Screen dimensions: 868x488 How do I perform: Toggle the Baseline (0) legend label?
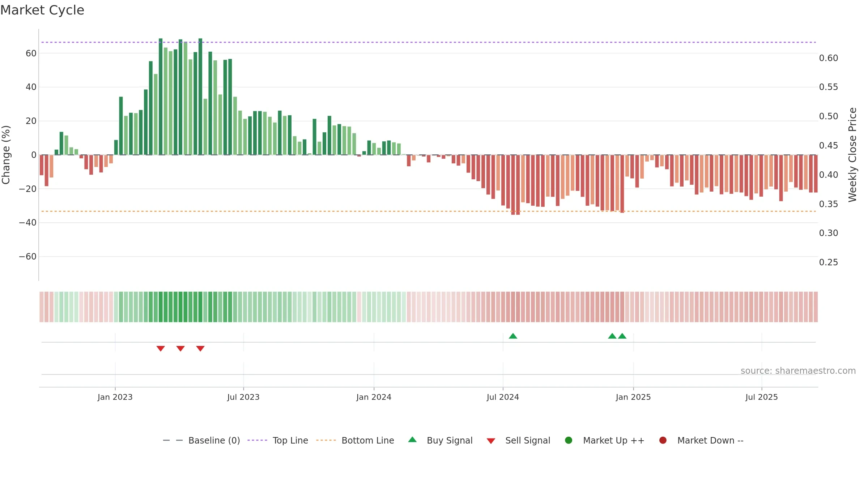point(214,440)
